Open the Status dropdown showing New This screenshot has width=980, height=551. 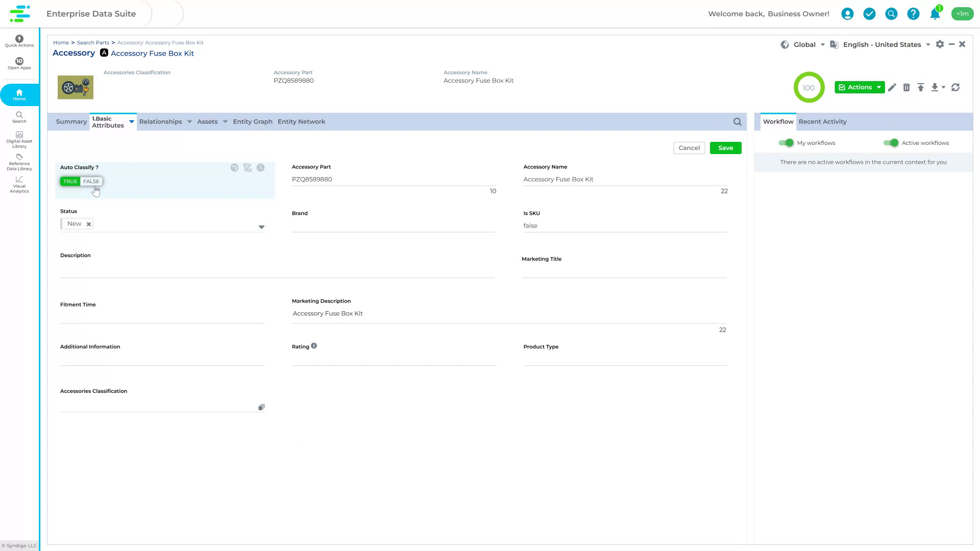[x=261, y=227]
